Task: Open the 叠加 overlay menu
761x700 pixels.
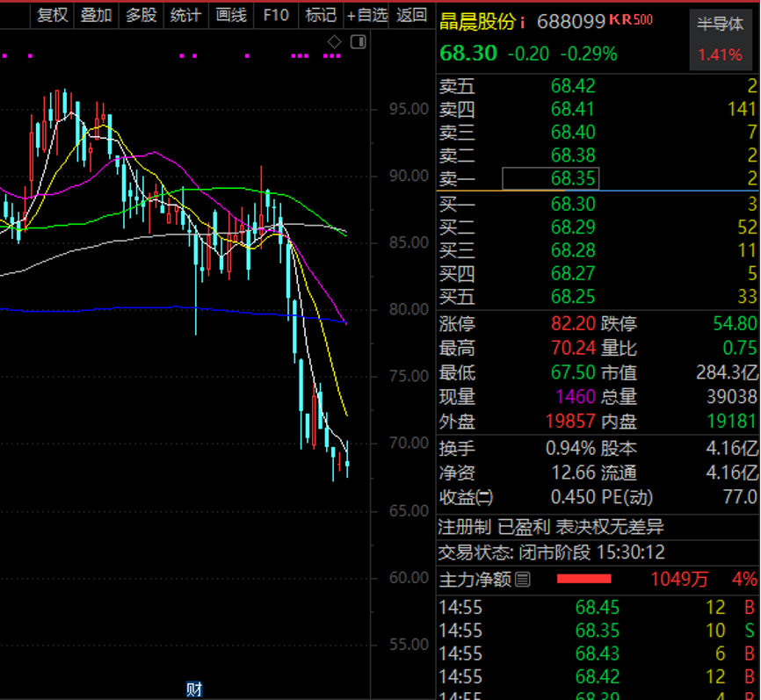Action: coord(96,15)
